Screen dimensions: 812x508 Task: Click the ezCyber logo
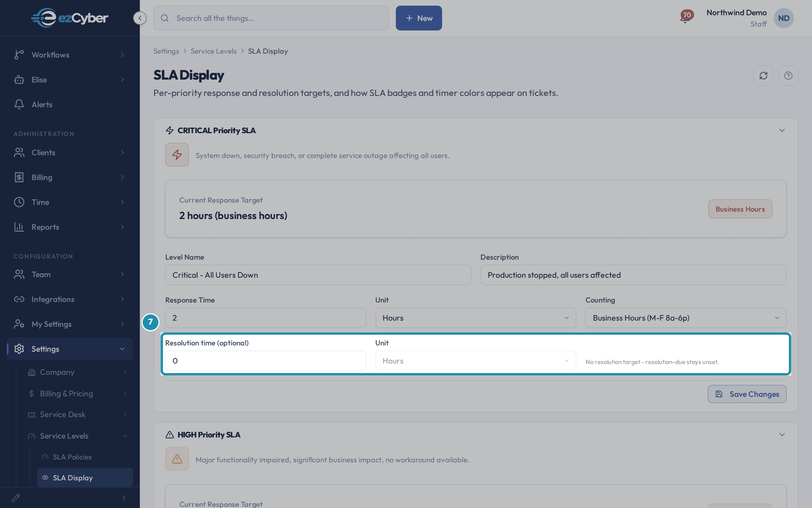pyautogui.click(x=70, y=18)
